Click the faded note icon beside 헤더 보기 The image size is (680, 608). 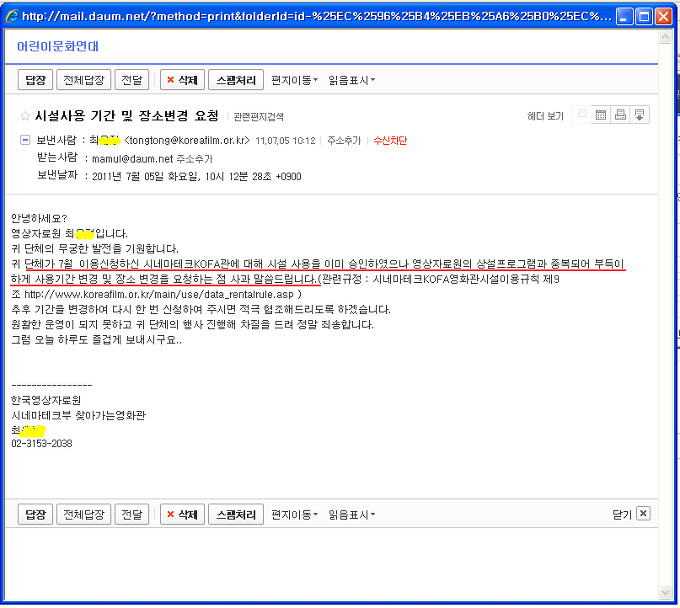582,114
